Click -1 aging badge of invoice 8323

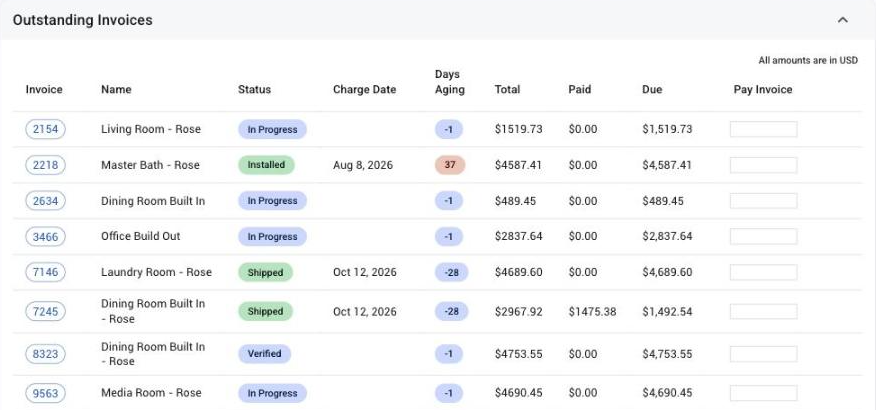click(449, 354)
